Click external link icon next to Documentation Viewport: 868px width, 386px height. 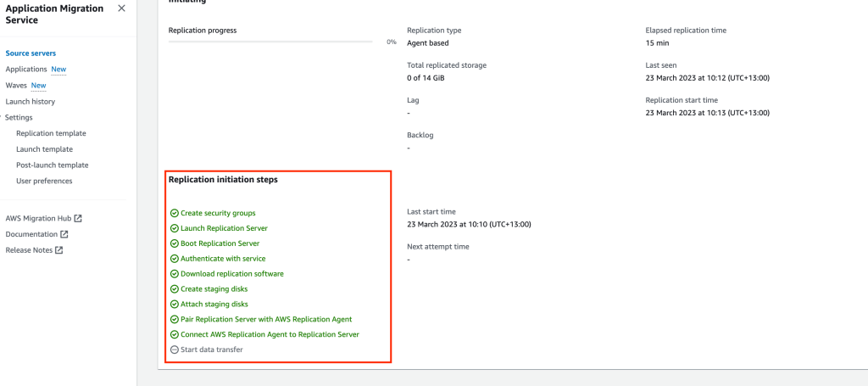coord(64,234)
